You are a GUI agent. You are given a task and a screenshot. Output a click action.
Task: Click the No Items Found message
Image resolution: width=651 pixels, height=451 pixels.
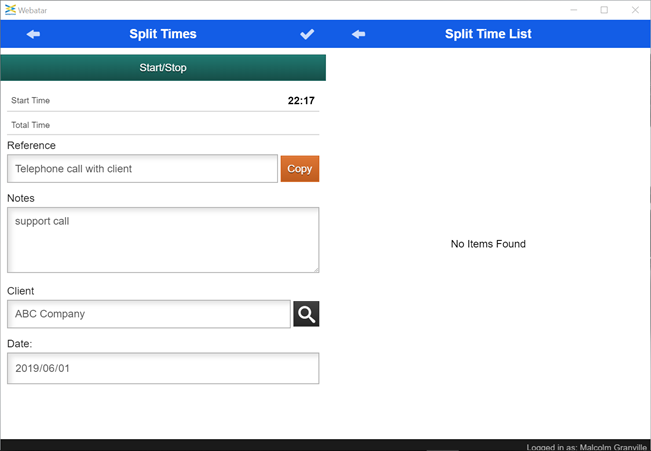click(488, 244)
